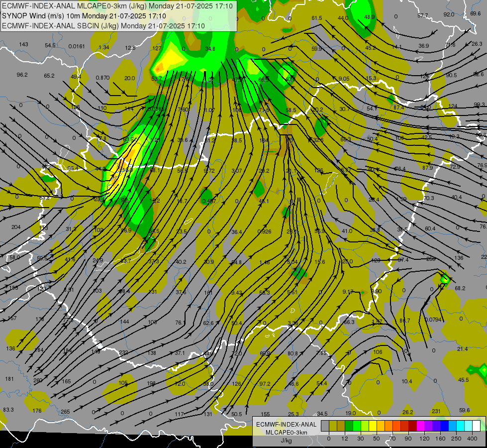Click the map value '0.870'
This screenshot has width=487, height=448.
102,78
